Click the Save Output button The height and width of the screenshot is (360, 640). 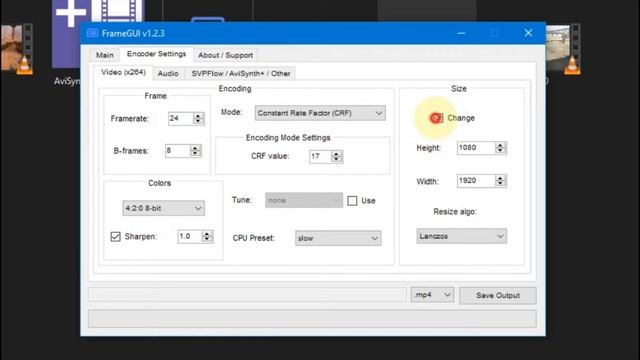(498, 296)
